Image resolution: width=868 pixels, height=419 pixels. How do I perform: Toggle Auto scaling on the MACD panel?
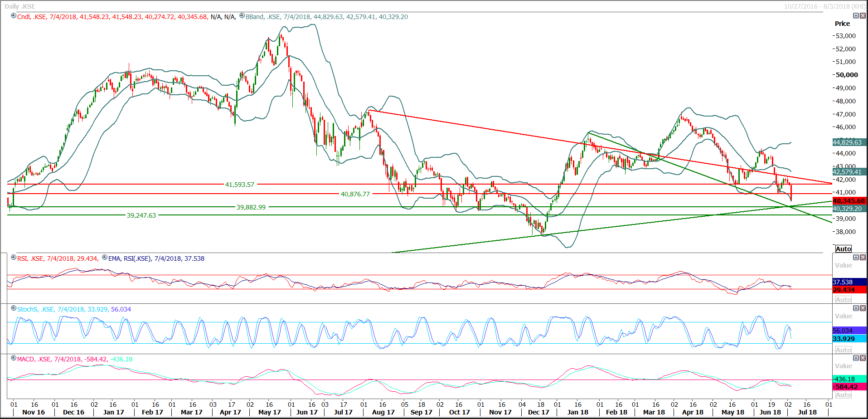(x=843, y=395)
